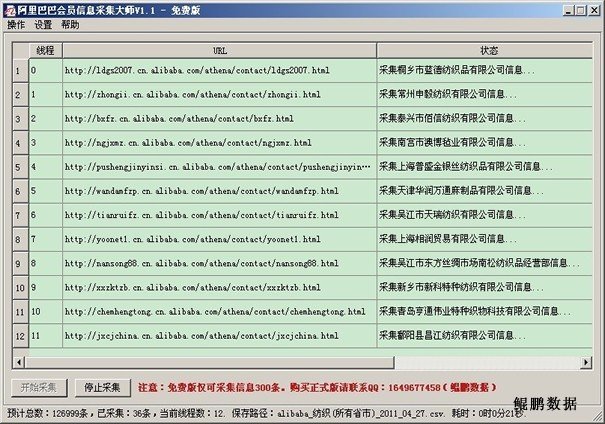The width and height of the screenshot is (605, 424).
Task: Click status 采集天津华润万通麻制品有限公司信息
Action: pos(485,191)
